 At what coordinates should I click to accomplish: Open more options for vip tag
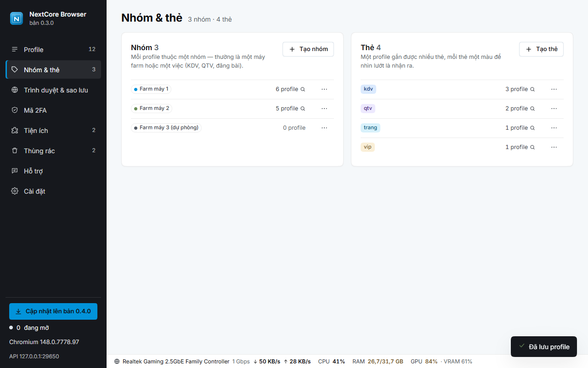coord(554,147)
